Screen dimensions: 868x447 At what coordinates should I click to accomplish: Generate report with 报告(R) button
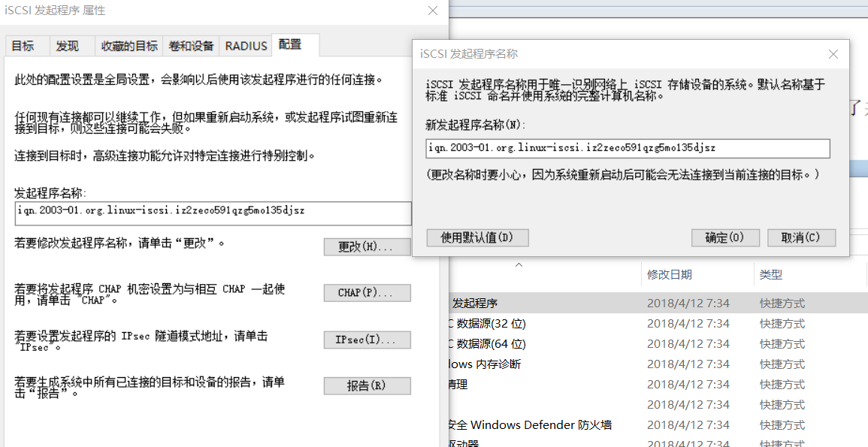[367, 385]
